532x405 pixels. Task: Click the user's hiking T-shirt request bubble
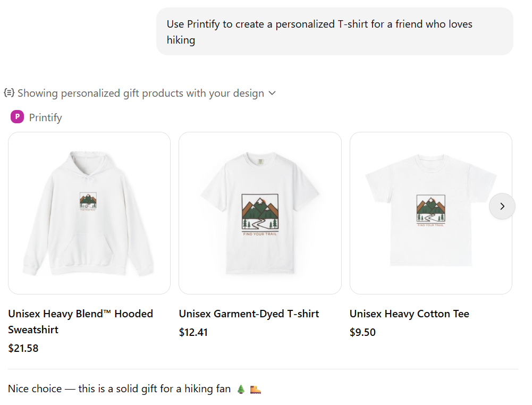tap(335, 31)
